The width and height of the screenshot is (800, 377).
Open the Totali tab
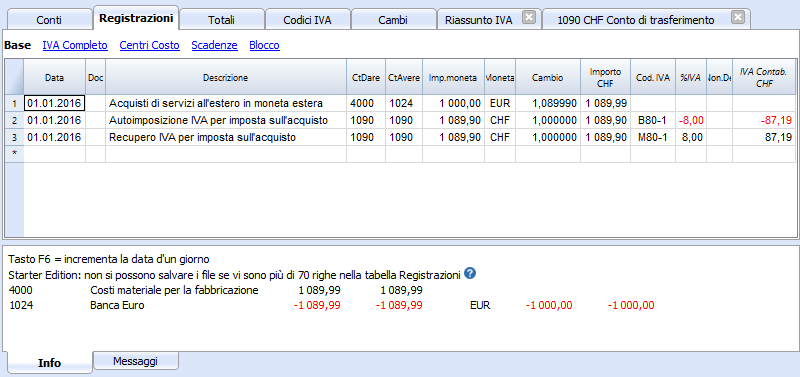[x=221, y=20]
